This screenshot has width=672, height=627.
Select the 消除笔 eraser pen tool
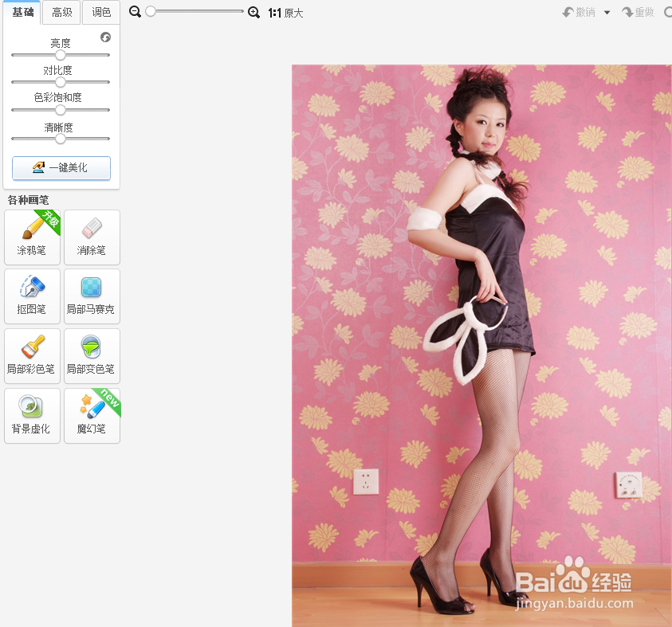coord(92,237)
